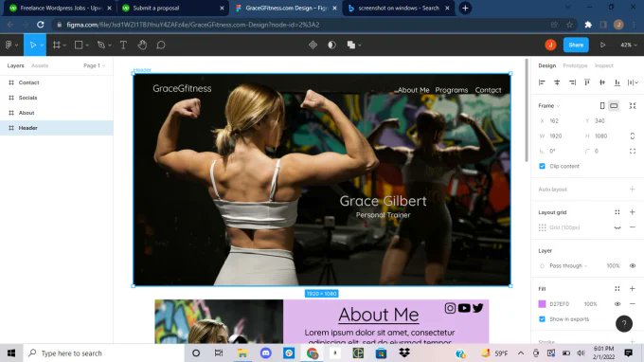Viewport: 644px width, 362px height.
Task: Add a layout grid with plus
Action: 633,212
